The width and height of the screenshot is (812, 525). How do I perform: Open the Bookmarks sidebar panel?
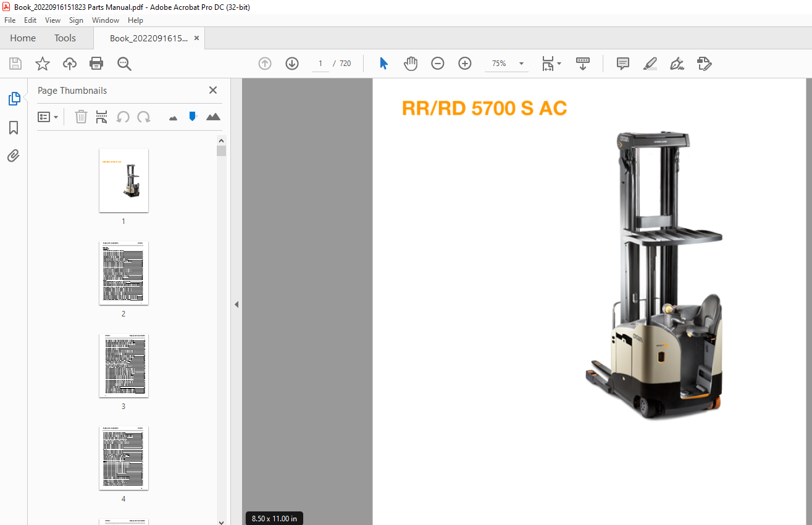(14, 128)
